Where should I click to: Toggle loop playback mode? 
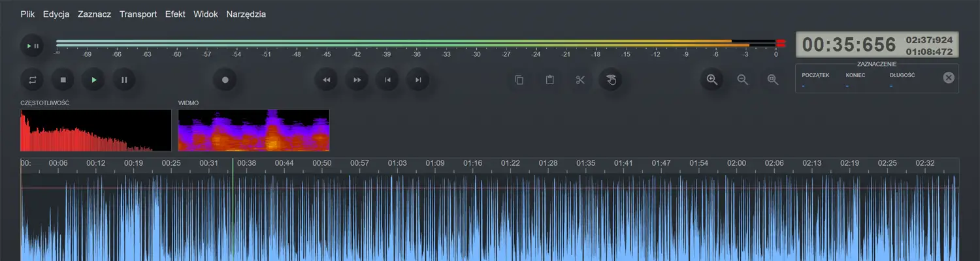[x=32, y=80]
